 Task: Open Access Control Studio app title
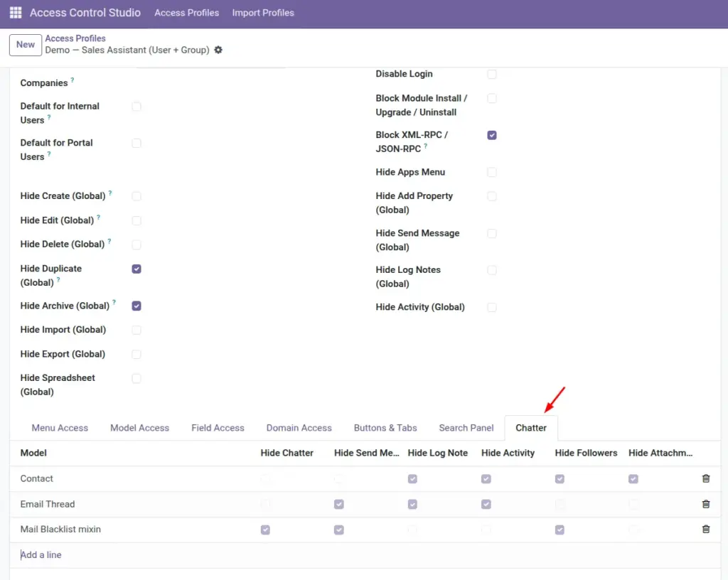point(85,13)
